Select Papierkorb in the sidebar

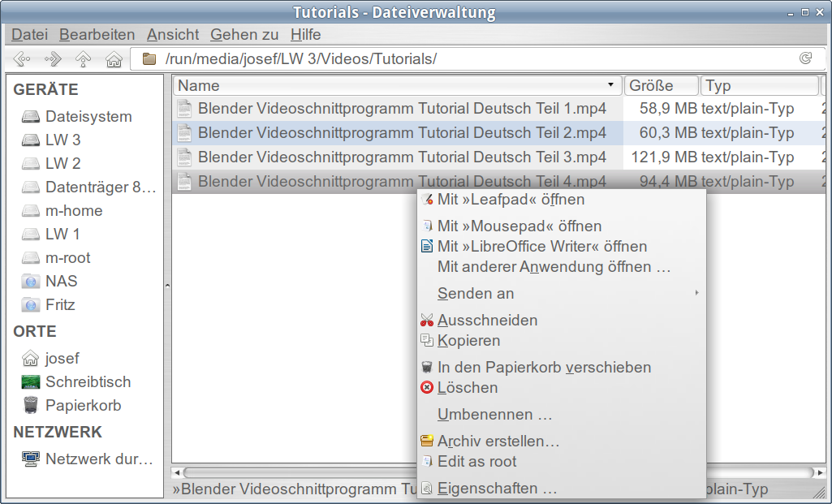click(83, 405)
